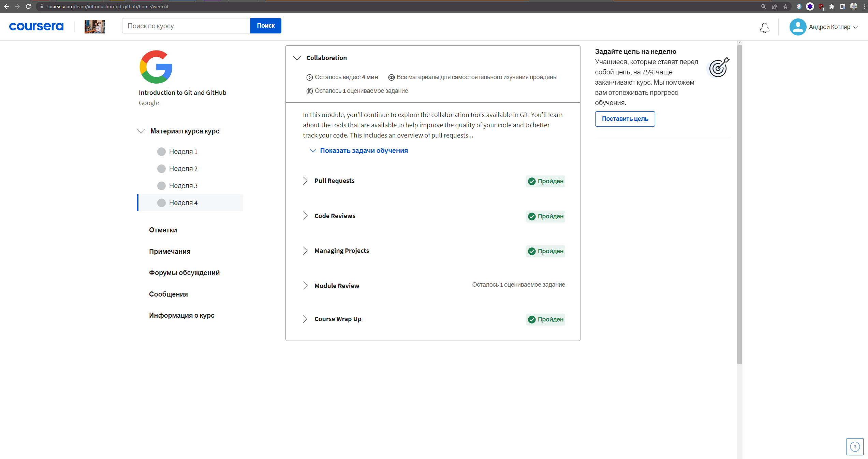Image resolution: width=868 pixels, height=459 pixels.
Task: Click the Course Wrap Up completed checkmark
Action: (x=531, y=319)
